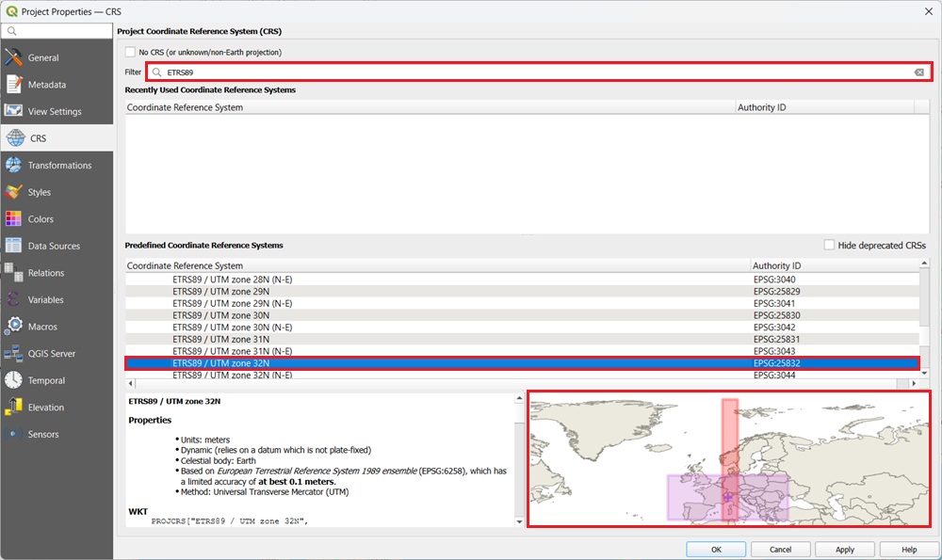The width and height of the screenshot is (942, 560).
Task: Enable the No CRS checkbox
Action: click(x=131, y=53)
